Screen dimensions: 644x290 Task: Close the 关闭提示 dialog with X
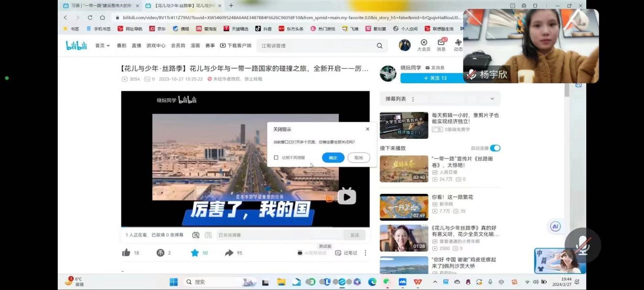(367, 129)
